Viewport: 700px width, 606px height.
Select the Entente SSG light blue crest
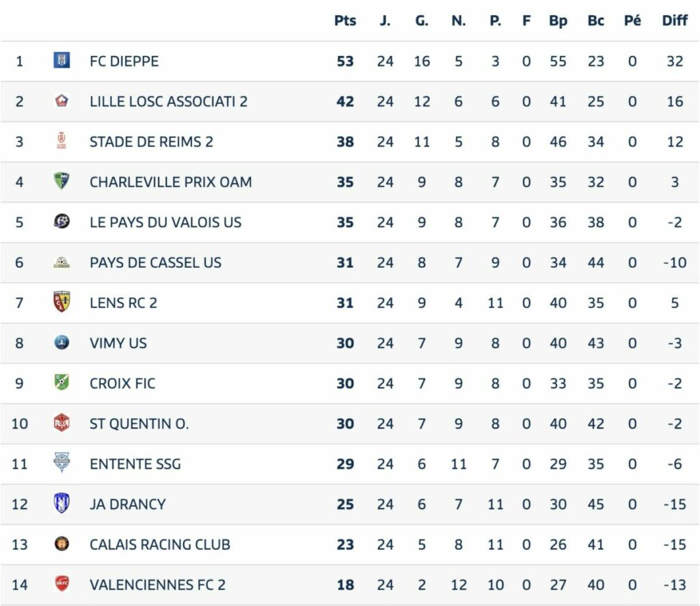click(x=62, y=463)
